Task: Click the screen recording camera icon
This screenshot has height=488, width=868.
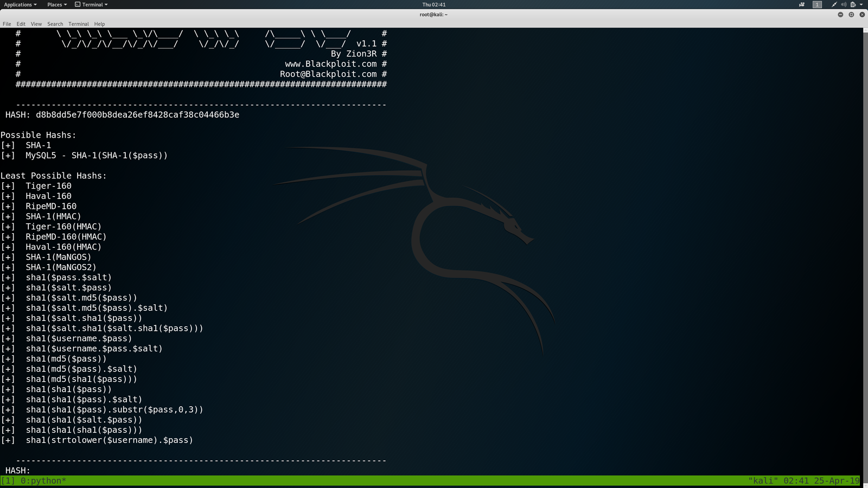Action: tap(802, 4)
